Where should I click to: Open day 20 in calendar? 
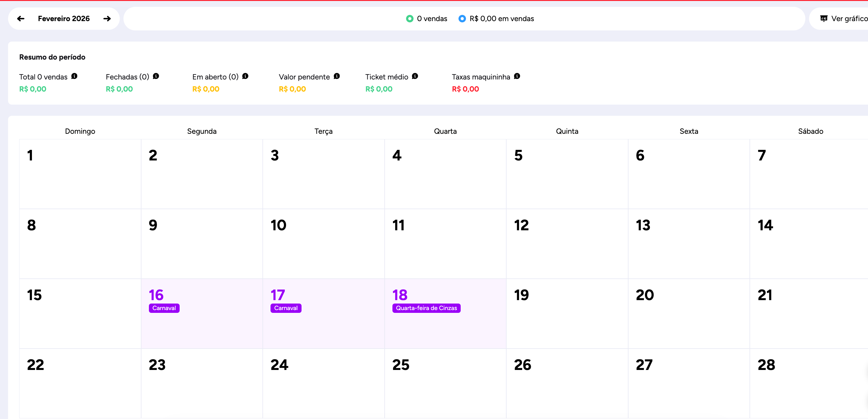pyautogui.click(x=688, y=313)
